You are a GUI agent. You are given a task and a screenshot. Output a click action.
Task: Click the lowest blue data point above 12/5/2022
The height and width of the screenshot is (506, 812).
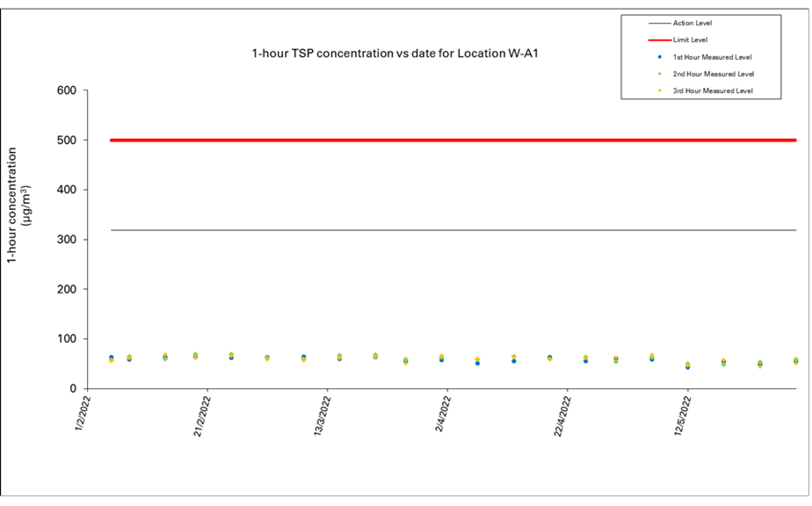[688, 367]
